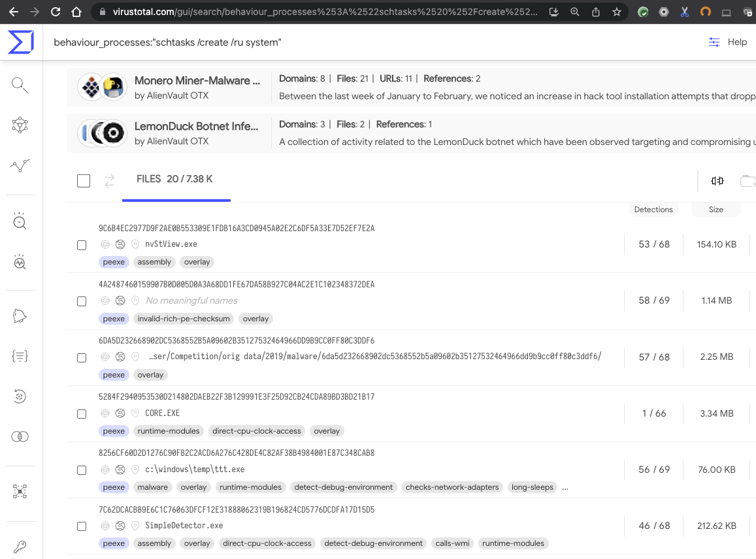
Task: Open the diff circles icon in the sidebar
Action: pos(20,437)
